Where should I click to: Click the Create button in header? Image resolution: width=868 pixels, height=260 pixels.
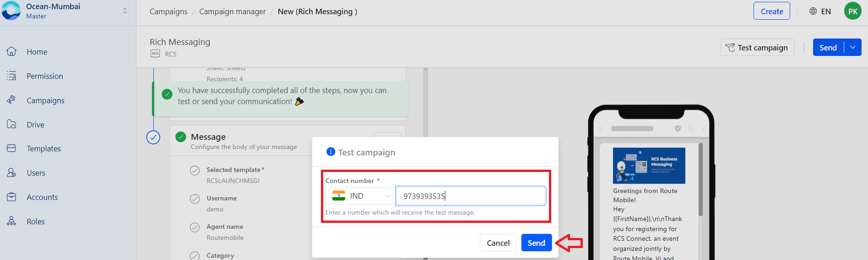pyautogui.click(x=771, y=11)
